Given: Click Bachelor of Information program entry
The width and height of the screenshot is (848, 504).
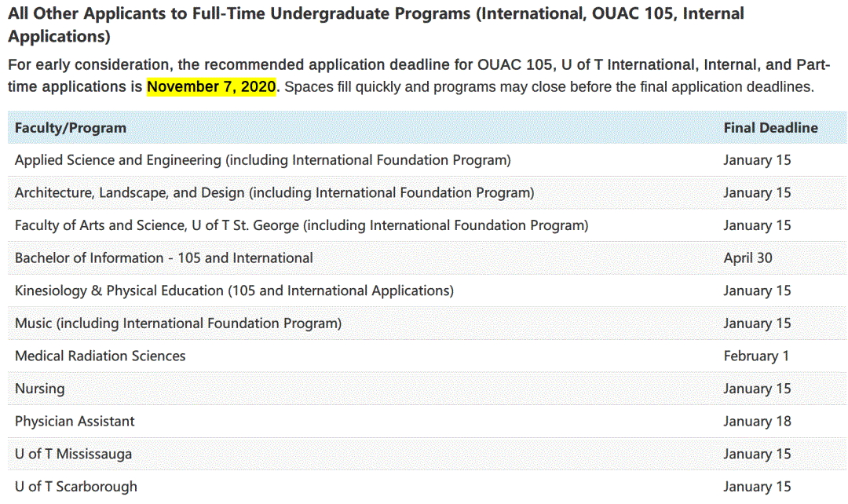Looking at the screenshot, I should [x=164, y=258].
